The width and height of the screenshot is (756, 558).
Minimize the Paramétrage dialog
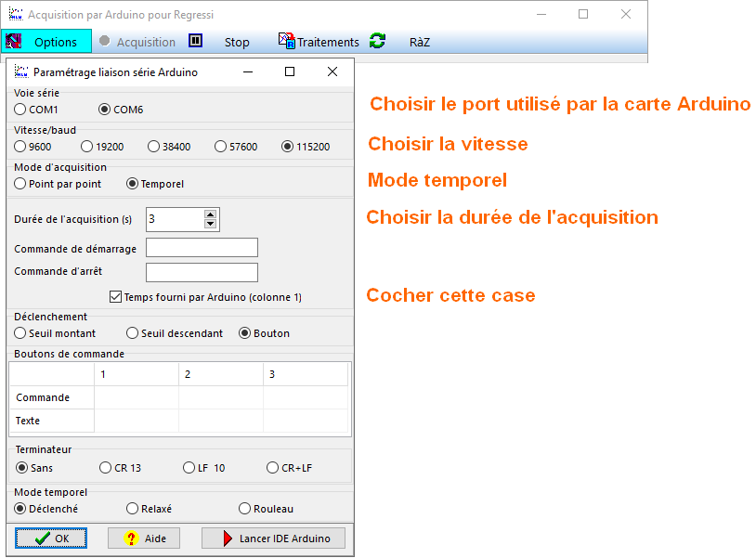[248, 71]
